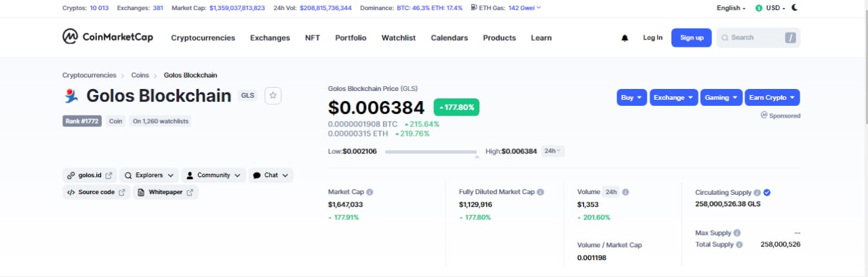This screenshot has width=868, height=277.
Task: Click the verified supply checkmark badge
Action: click(767, 192)
